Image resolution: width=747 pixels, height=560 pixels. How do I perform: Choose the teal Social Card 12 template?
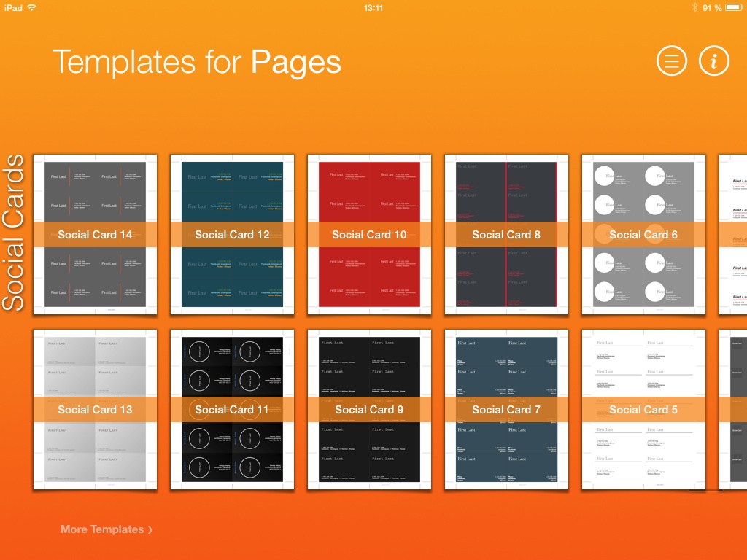click(x=232, y=235)
